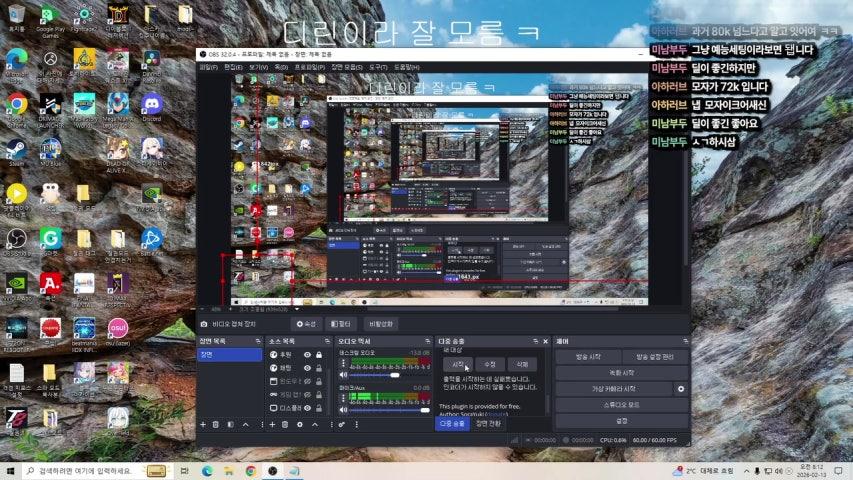
Task: Click the Filters button in source toolbar
Action: click(x=341, y=324)
